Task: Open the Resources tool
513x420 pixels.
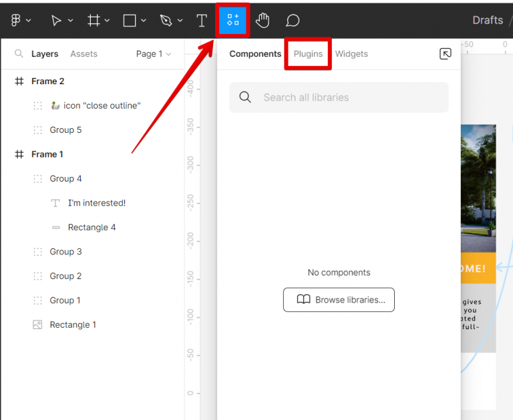Action: coord(233,20)
